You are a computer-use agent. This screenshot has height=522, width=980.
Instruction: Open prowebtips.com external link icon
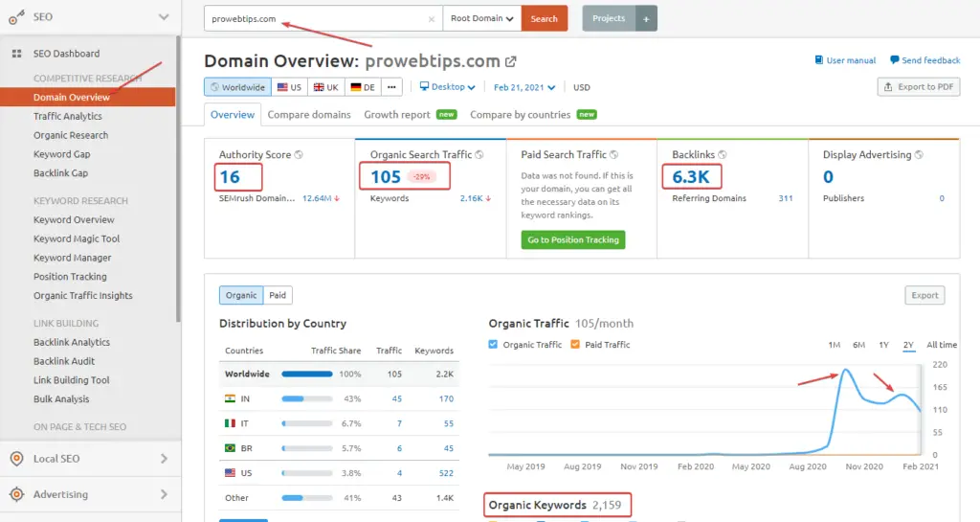(511, 61)
